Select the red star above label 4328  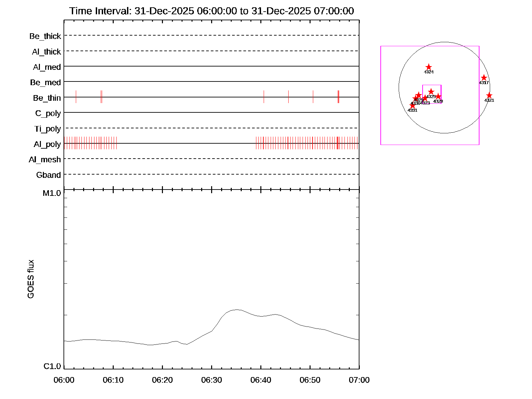pos(438,96)
